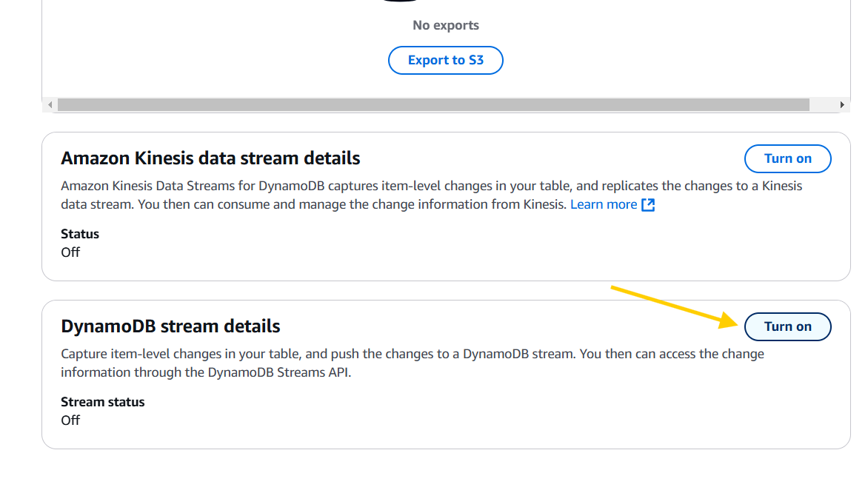Image resolution: width=868 pixels, height=490 pixels.
Task: Select the Export to S3 button
Action: coord(445,60)
